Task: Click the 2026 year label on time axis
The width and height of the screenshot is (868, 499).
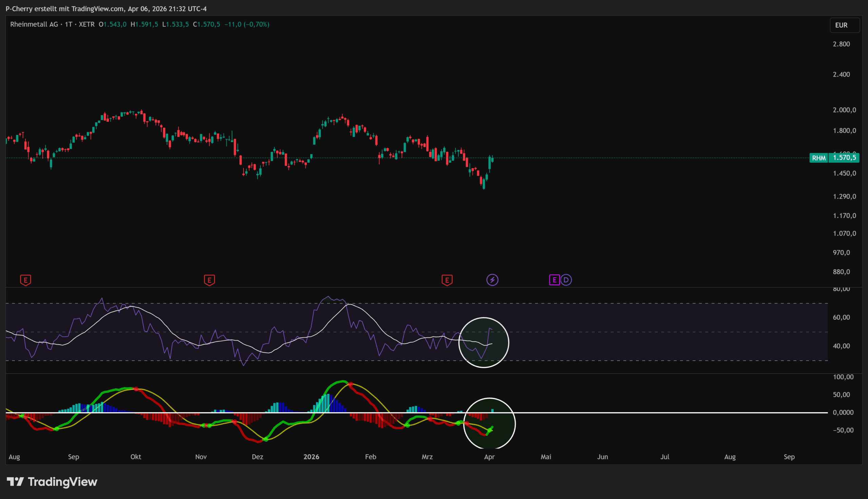Action: click(x=311, y=457)
